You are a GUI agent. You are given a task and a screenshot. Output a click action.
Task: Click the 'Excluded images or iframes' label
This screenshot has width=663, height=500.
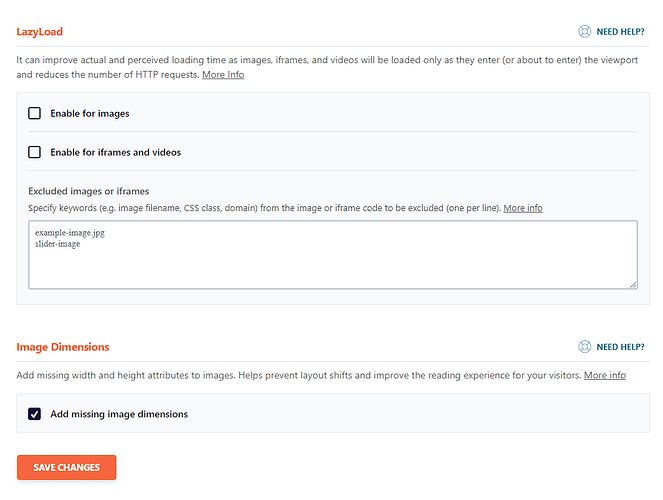coord(89,191)
